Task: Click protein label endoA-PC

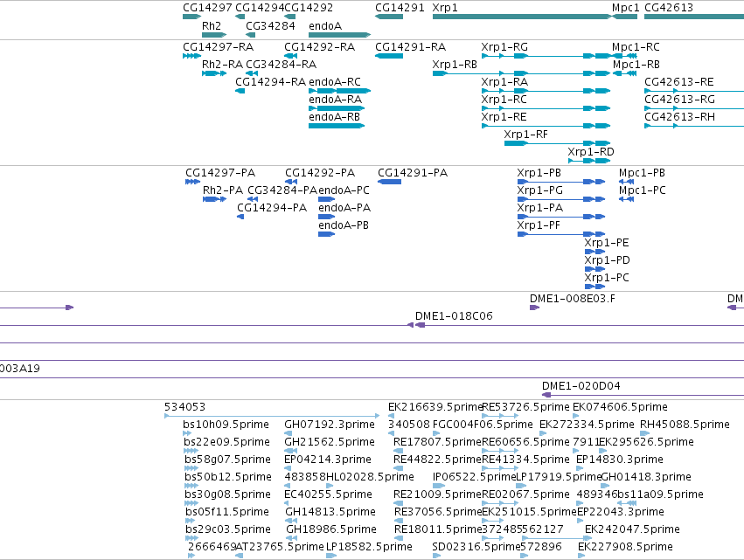Action: pyautogui.click(x=344, y=190)
